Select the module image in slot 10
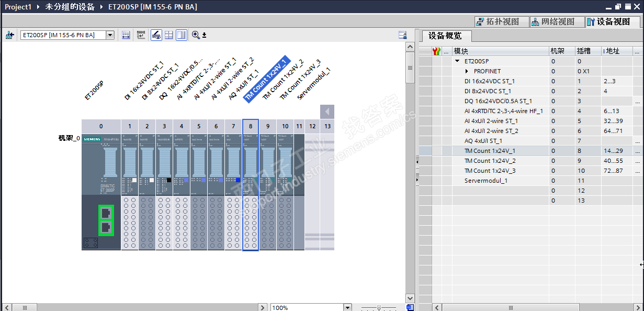Viewport: 644px width, 311px height. coord(285,192)
